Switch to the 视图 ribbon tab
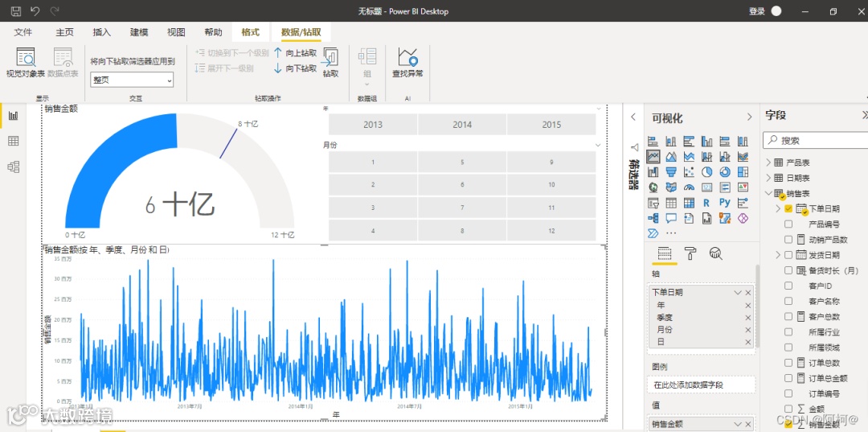 (x=176, y=32)
